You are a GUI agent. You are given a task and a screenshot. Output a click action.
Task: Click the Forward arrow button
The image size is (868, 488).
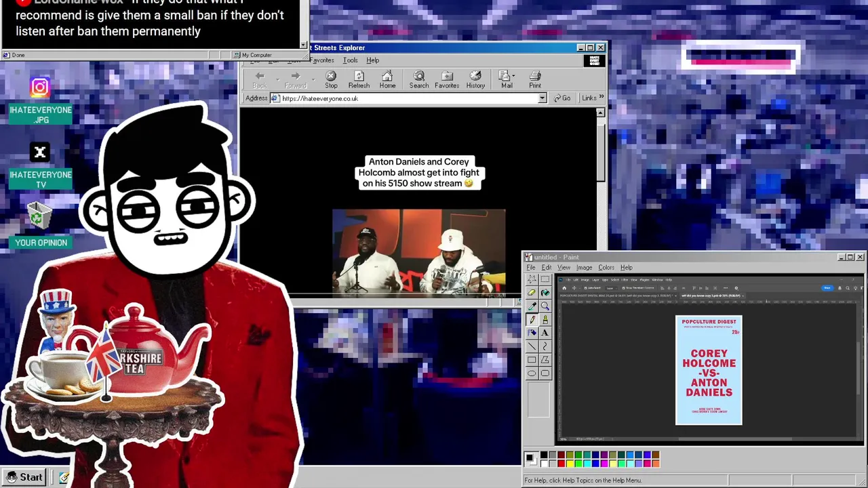[x=295, y=80]
